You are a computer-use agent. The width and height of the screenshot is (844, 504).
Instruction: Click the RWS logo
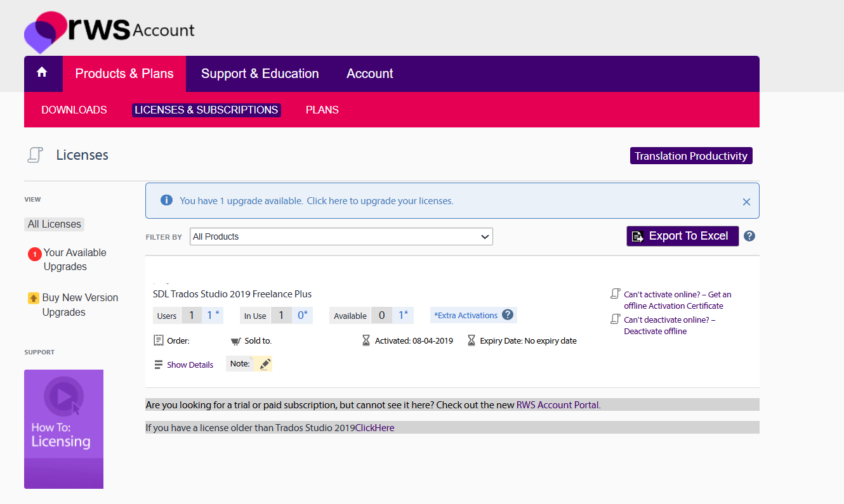[x=44, y=32]
